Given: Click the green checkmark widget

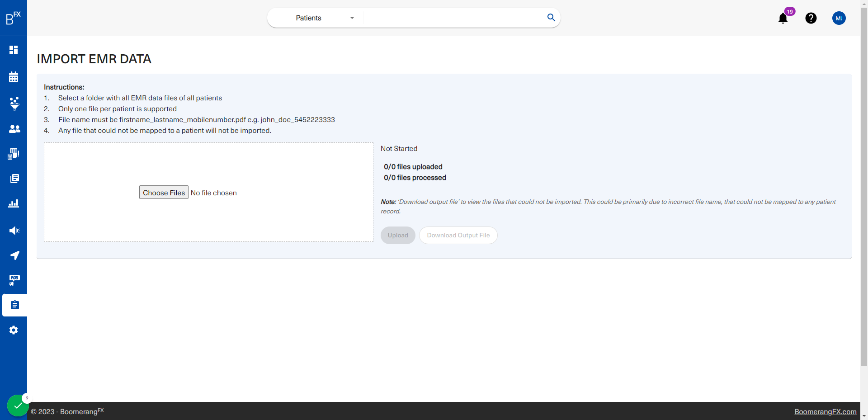Looking at the screenshot, I should (18, 406).
